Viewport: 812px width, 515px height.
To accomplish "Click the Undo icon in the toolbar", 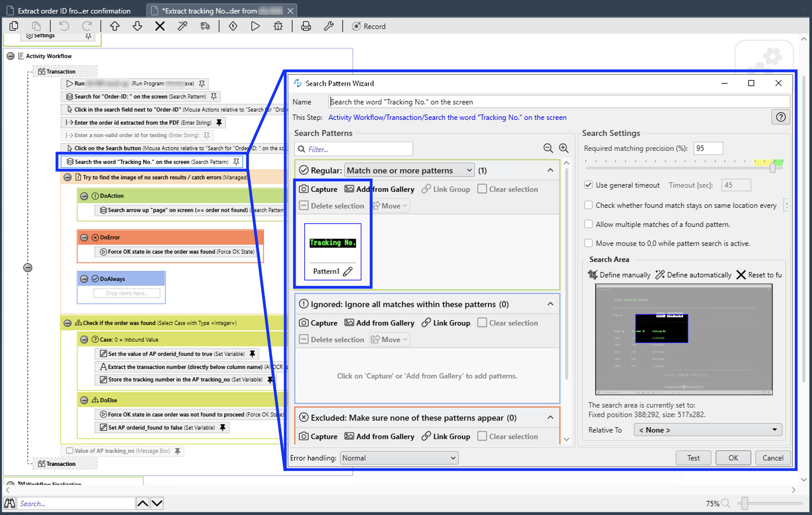I will (x=64, y=26).
